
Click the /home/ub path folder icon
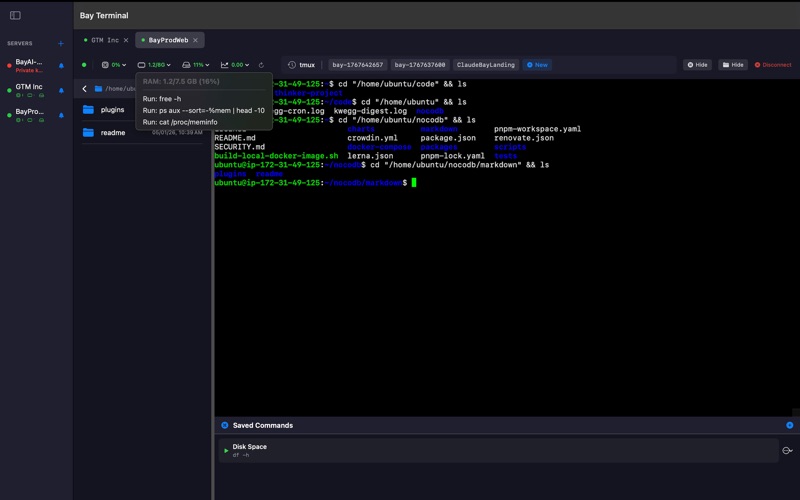point(98,89)
